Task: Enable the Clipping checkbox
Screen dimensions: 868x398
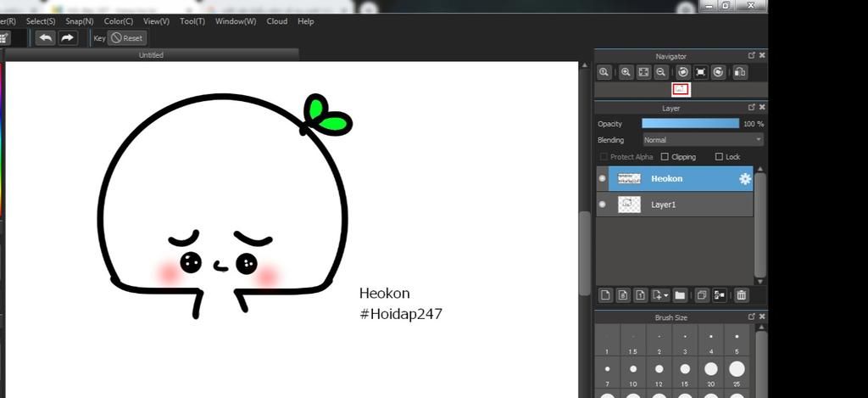Action: click(665, 157)
